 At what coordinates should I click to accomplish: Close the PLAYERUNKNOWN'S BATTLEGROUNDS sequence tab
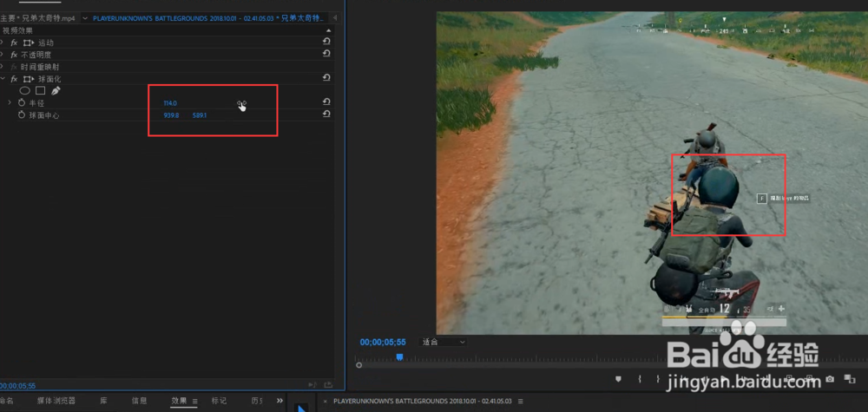tap(325, 401)
